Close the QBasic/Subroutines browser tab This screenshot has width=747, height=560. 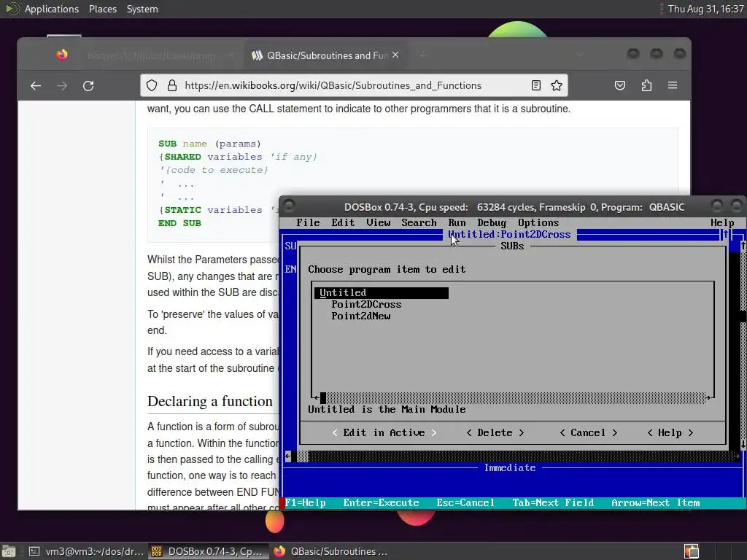click(395, 55)
